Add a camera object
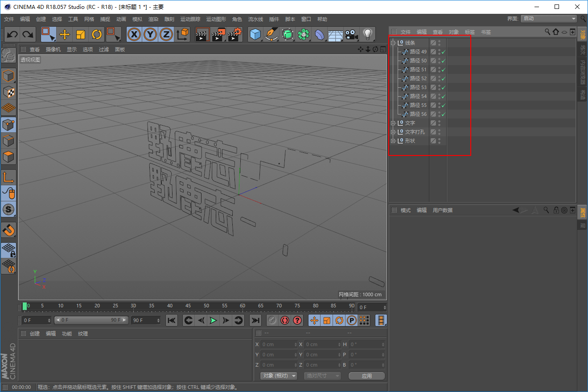 [x=352, y=34]
